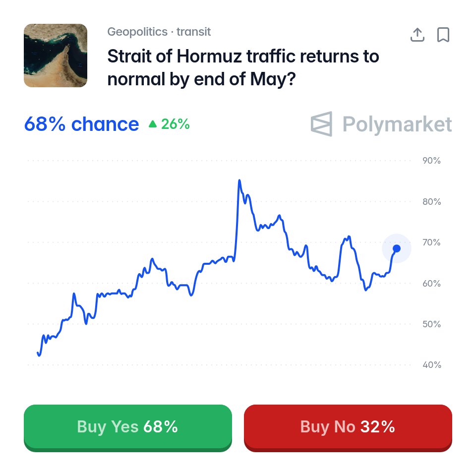Click the highest peak of the chart line
This screenshot has height=476, width=476.
tap(239, 180)
